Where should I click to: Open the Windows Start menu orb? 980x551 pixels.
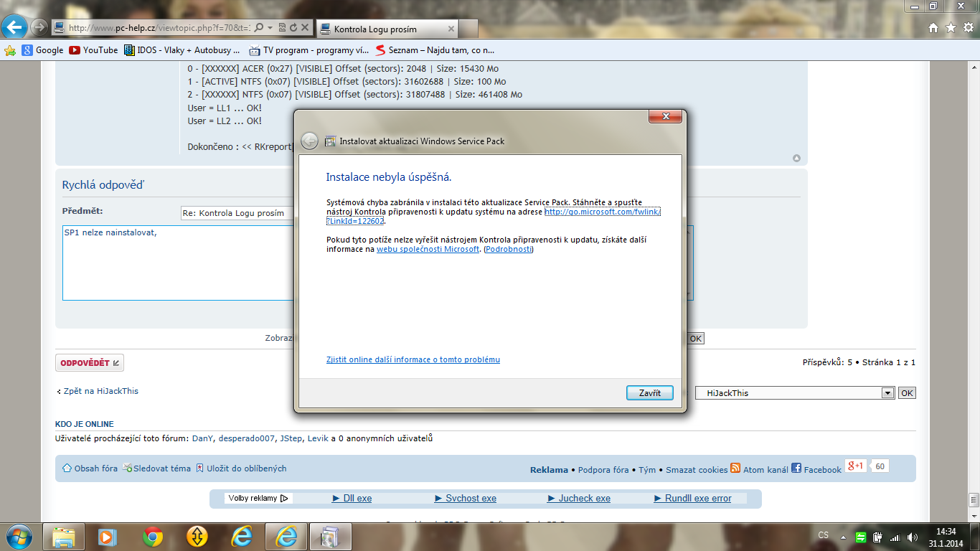[x=19, y=536]
